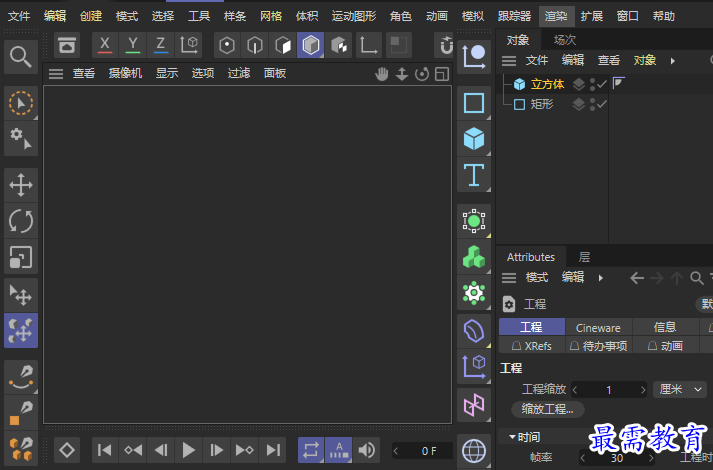Toggle viewport maximize icon
Viewport: 713px width, 470px height.
442,74
